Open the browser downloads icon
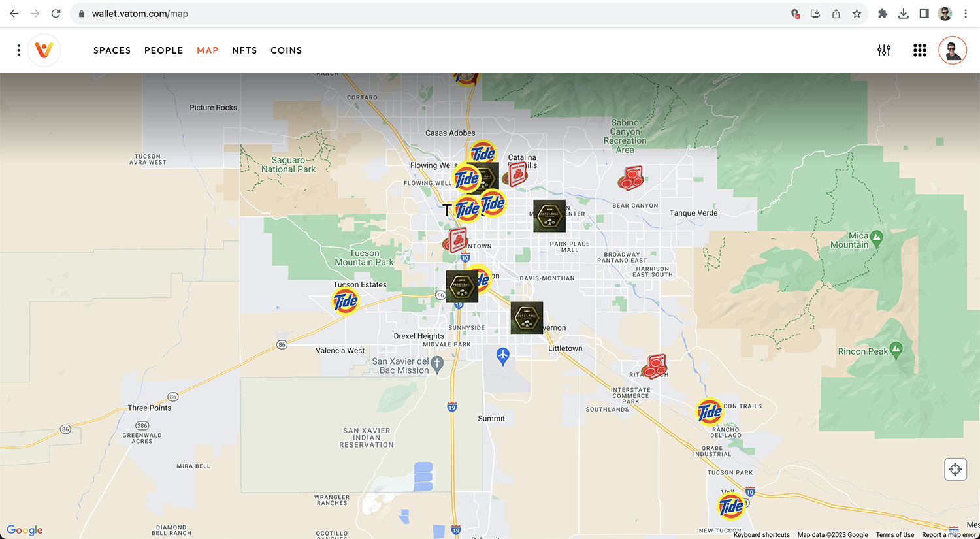Image resolution: width=980 pixels, height=539 pixels. point(904,14)
